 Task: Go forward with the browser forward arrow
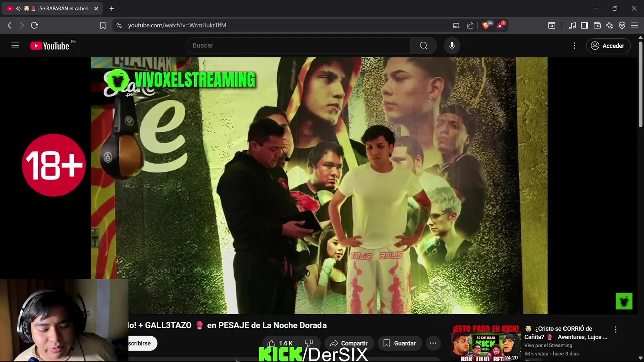click(22, 25)
